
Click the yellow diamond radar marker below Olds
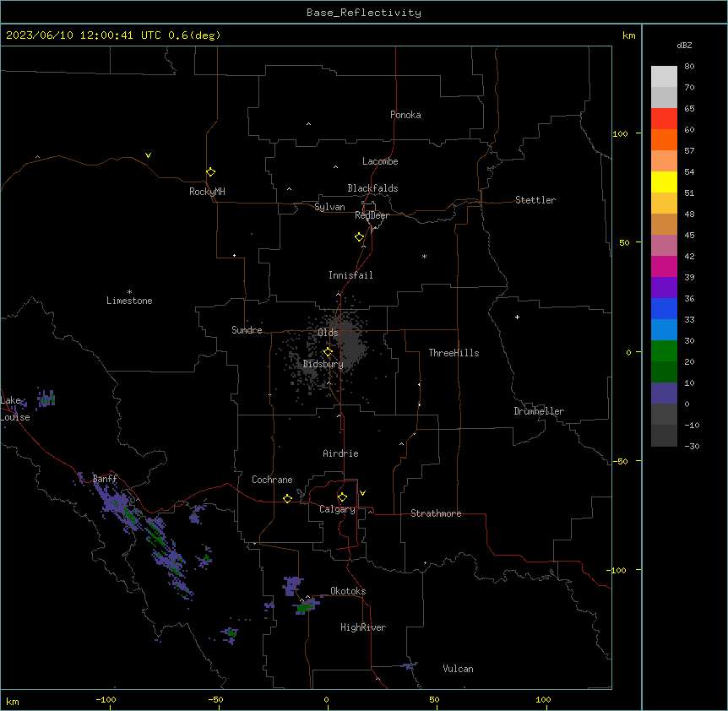point(328,352)
